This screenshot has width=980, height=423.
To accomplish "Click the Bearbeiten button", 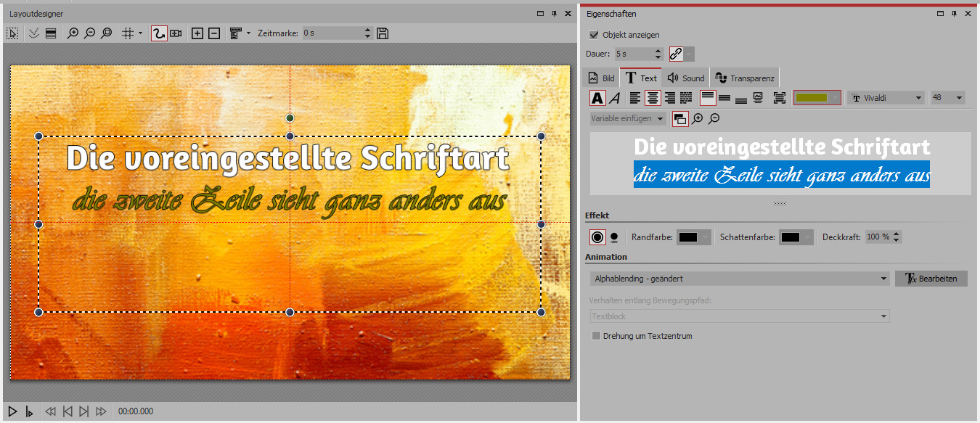I will point(931,279).
